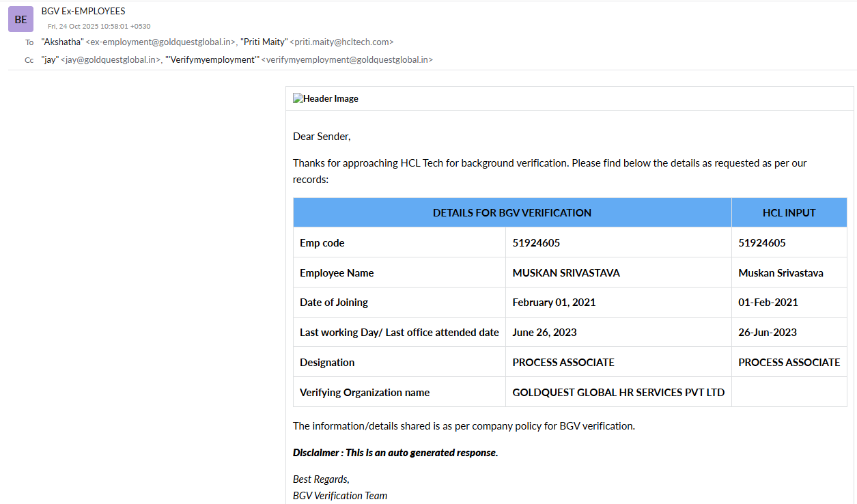Click the broken Header Image icon

tap(298, 98)
